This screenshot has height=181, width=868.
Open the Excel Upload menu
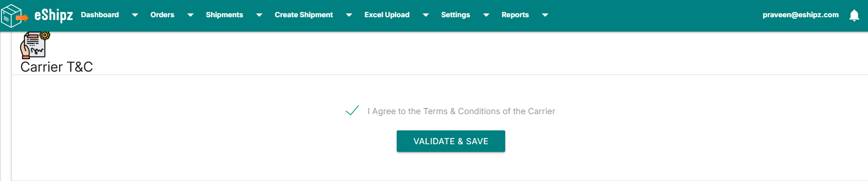pyautogui.click(x=387, y=15)
